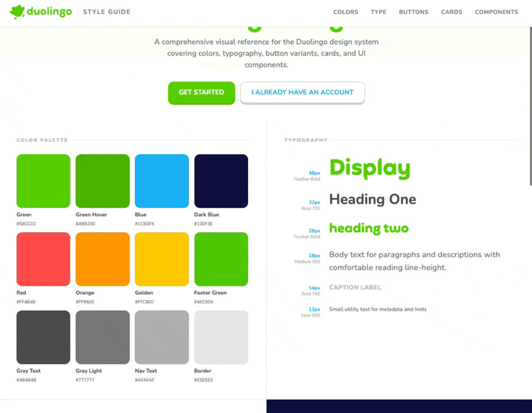Screen dimensions: 532x413
Task: Click the Small utility text sample
Action: click(378, 309)
